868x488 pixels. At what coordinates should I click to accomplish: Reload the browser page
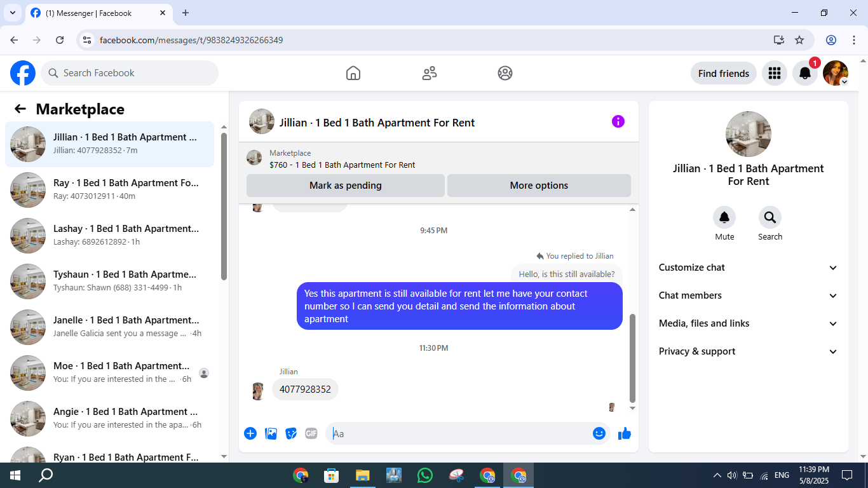pos(60,40)
